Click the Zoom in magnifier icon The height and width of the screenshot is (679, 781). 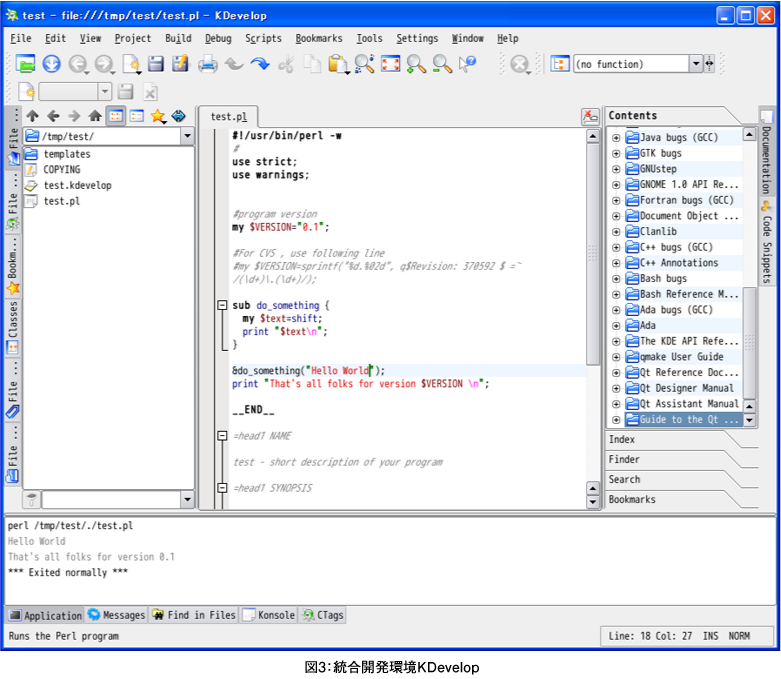[x=416, y=64]
